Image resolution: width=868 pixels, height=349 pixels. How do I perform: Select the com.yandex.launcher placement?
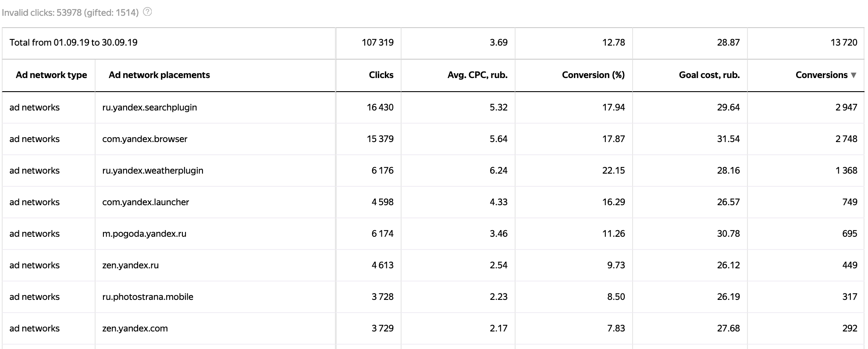(146, 202)
